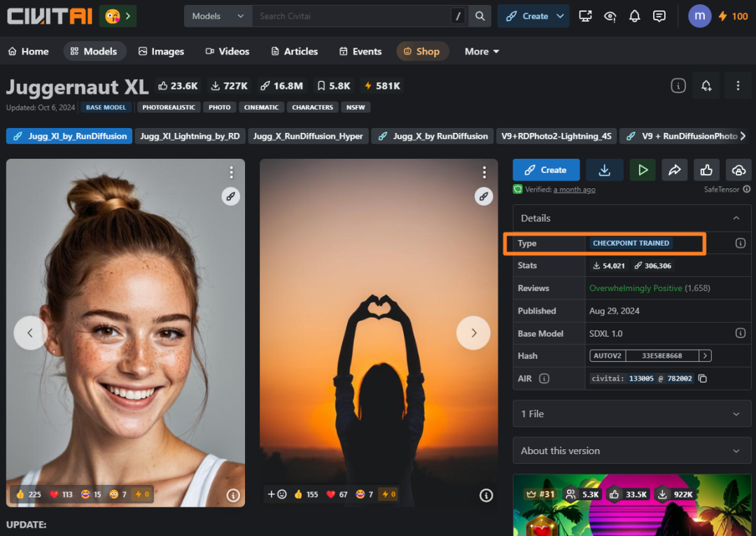756x536 pixels.
Task: Select Jugg_XI_by_RunDiffusion version
Action: (x=69, y=136)
